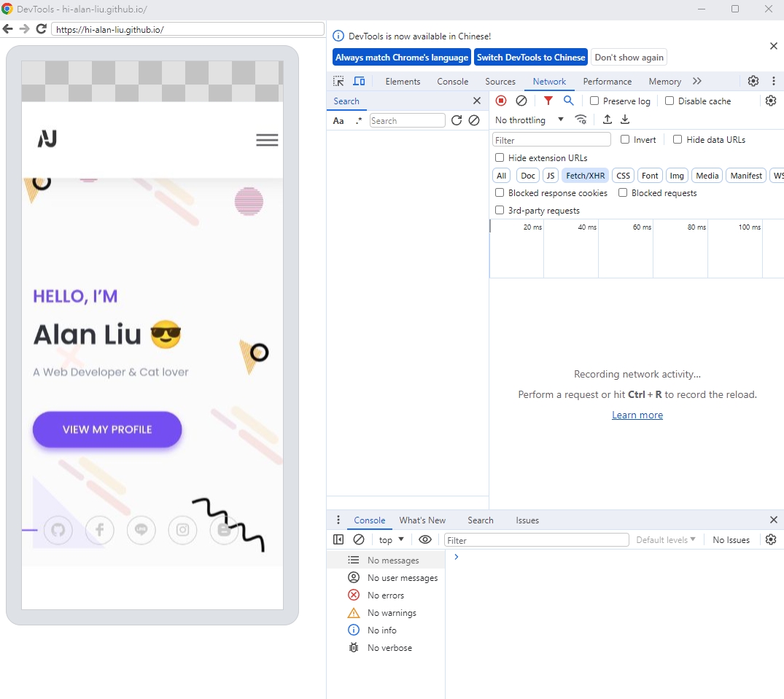Image resolution: width=784 pixels, height=699 pixels.
Task: Clear the network log
Action: 521,101
